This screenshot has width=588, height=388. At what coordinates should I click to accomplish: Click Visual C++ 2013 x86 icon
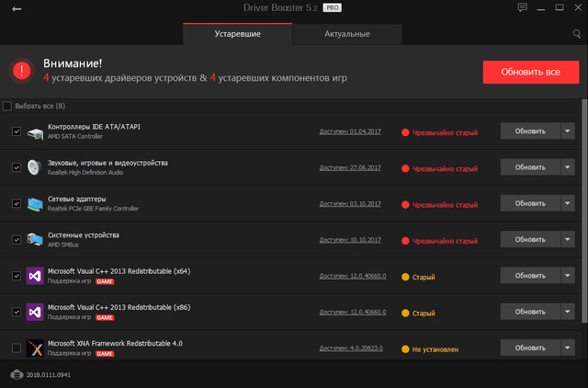(35, 312)
